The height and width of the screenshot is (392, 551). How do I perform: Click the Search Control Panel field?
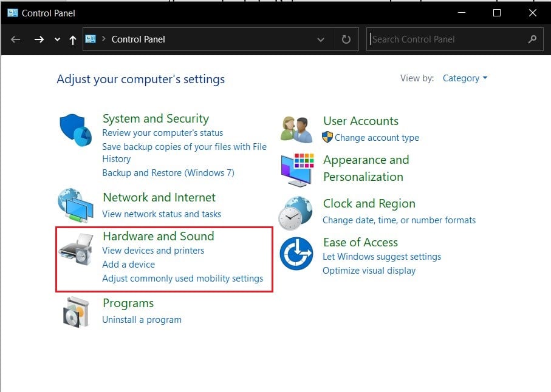tap(447, 39)
